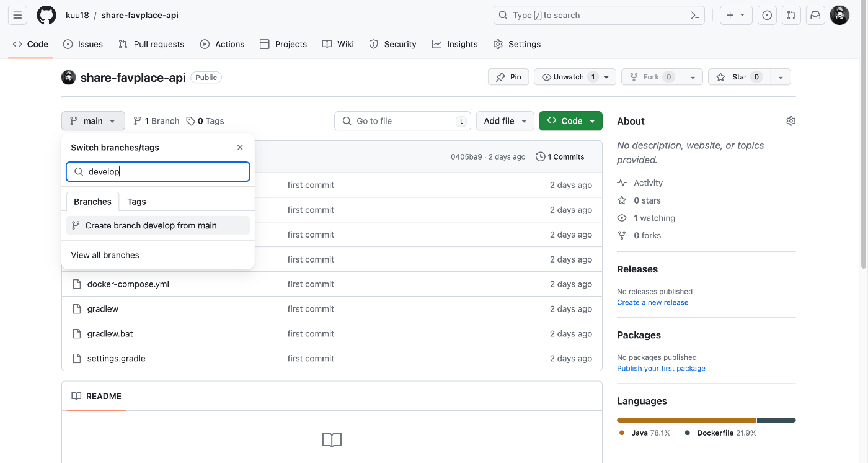Viewport: 868px width, 463px height.
Task: Open the gradlew.bat file
Action: click(110, 334)
